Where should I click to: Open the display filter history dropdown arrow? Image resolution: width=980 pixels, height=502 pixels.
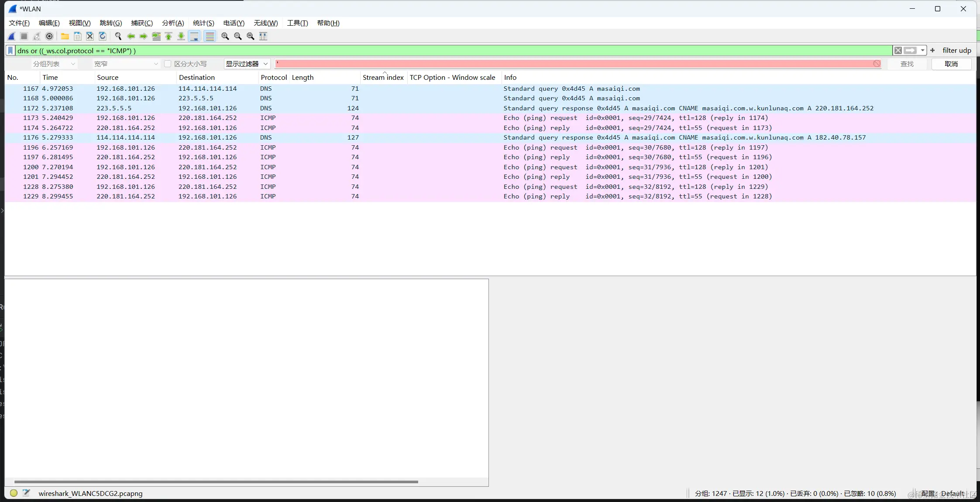922,51
